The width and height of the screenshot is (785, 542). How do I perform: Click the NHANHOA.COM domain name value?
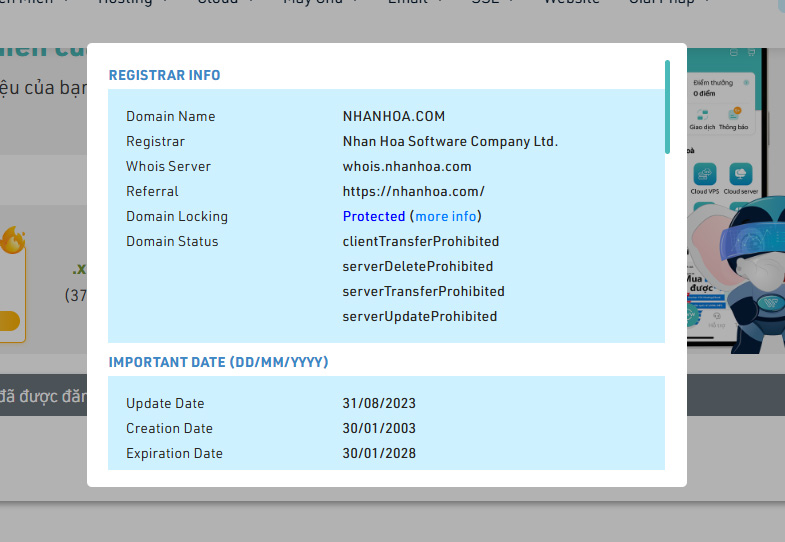click(x=393, y=116)
